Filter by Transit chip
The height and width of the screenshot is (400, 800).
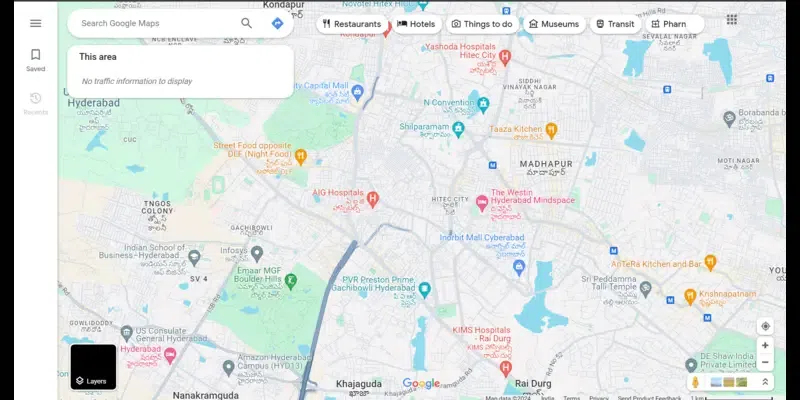pyautogui.click(x=615, y=24)
